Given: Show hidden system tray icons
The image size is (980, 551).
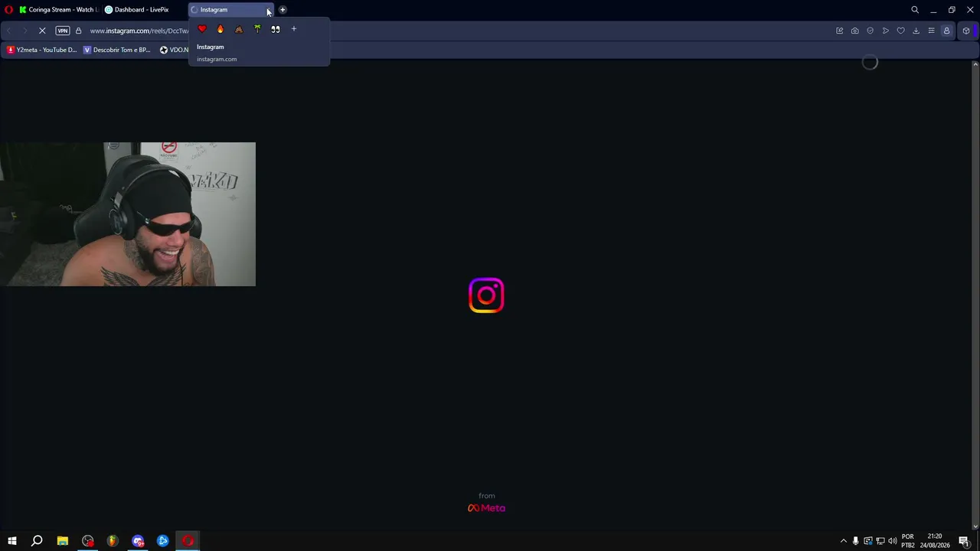Looking at the screenshot, I should (x=844, y=541).
